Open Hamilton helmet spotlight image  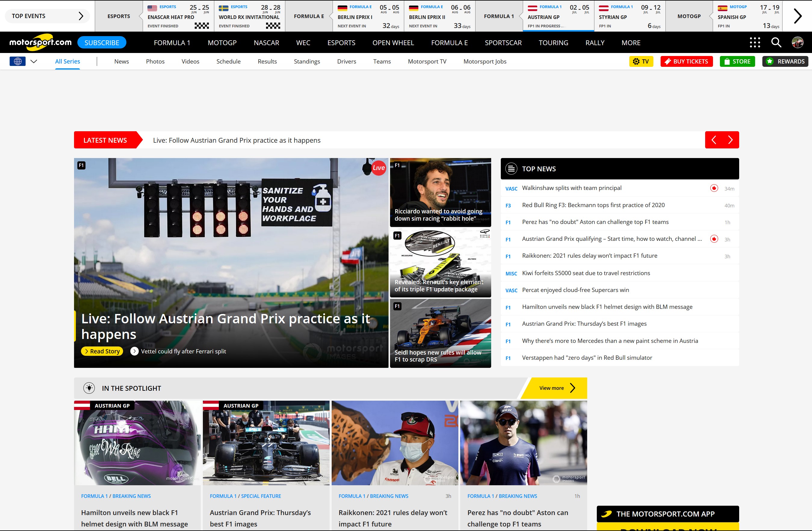coord(137,443)
